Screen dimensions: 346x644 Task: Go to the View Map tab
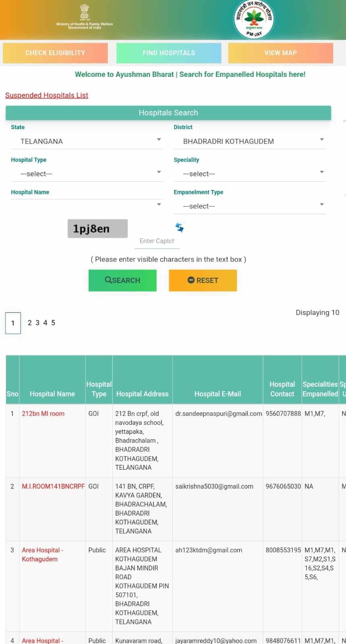pos(280,53)
